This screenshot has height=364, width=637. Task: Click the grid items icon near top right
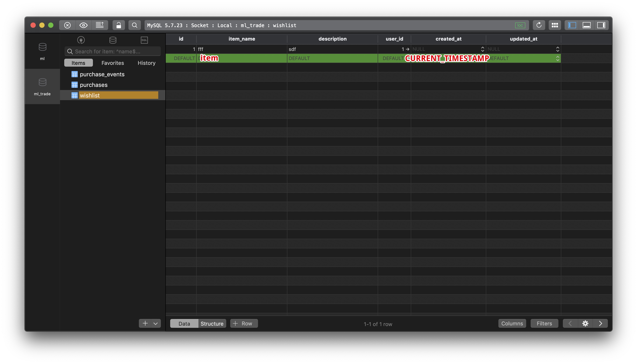click(x=555, y=25)
